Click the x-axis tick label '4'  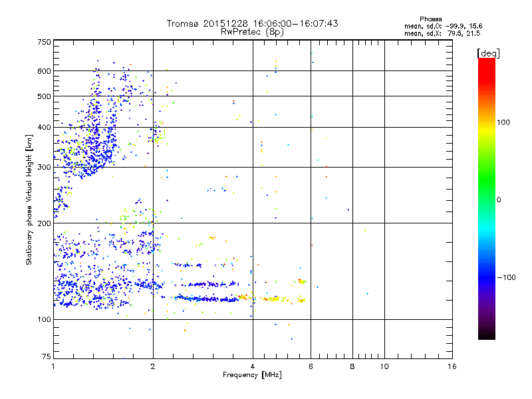253,366
